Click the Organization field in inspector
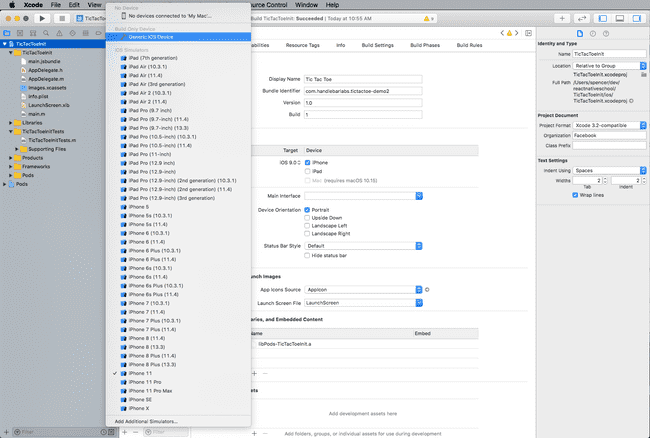This screenshot has height=438, width=650. (609, 136)
